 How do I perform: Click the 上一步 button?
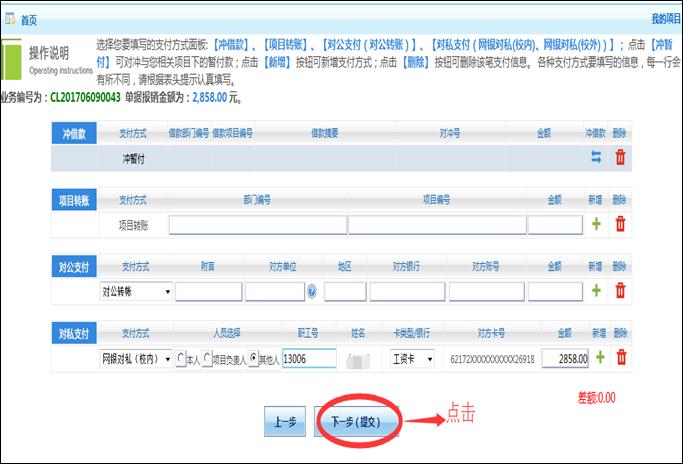285,421
